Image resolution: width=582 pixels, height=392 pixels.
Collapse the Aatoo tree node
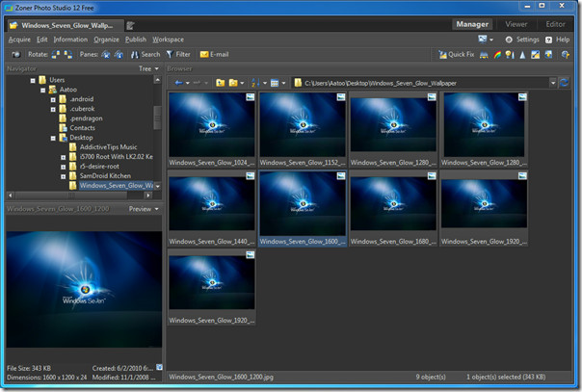(43, 90)
